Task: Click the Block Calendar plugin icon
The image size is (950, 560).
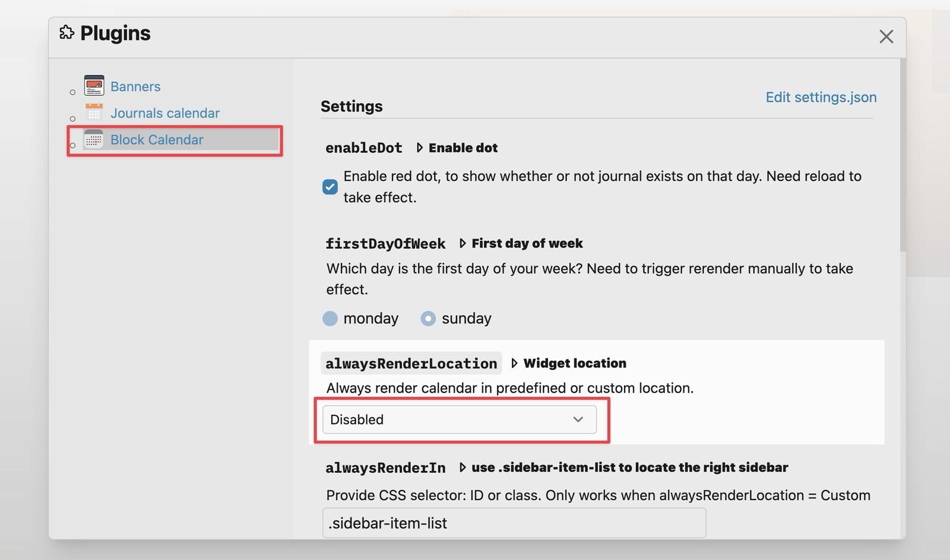Action: click(x=94, y=139)
